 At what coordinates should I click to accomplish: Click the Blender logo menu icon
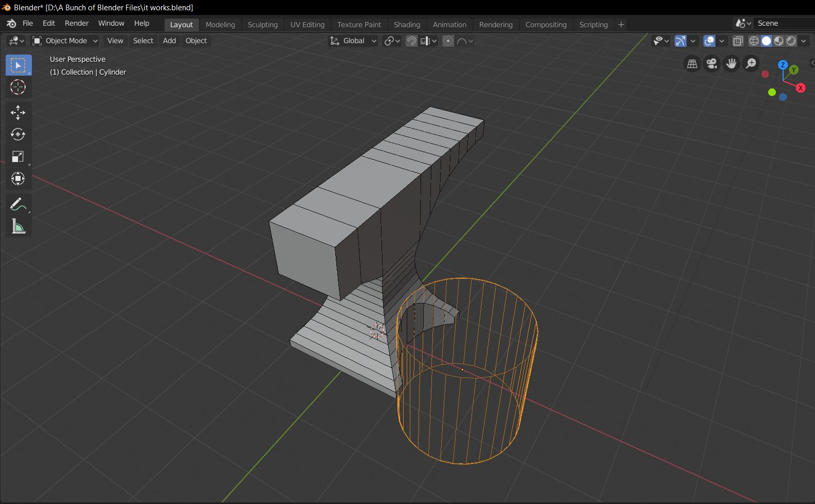[11, 23]
